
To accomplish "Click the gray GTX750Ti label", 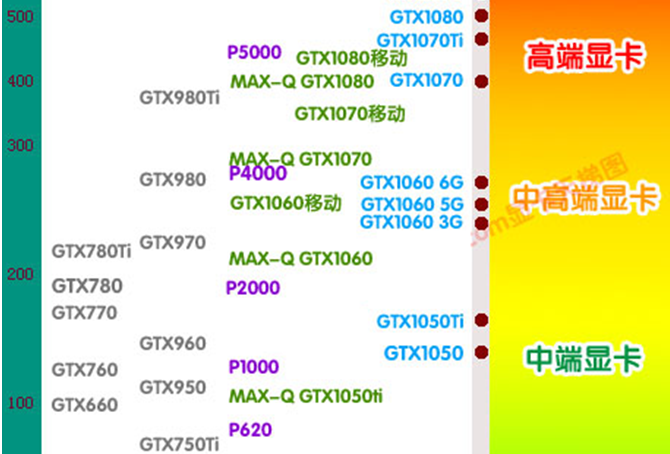I will (179, 444).
